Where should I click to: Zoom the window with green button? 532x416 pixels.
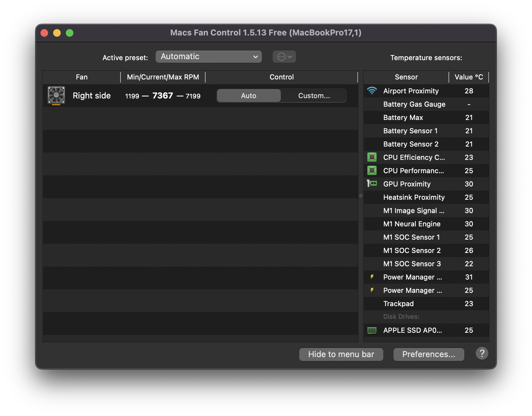(x=70, y=33)
